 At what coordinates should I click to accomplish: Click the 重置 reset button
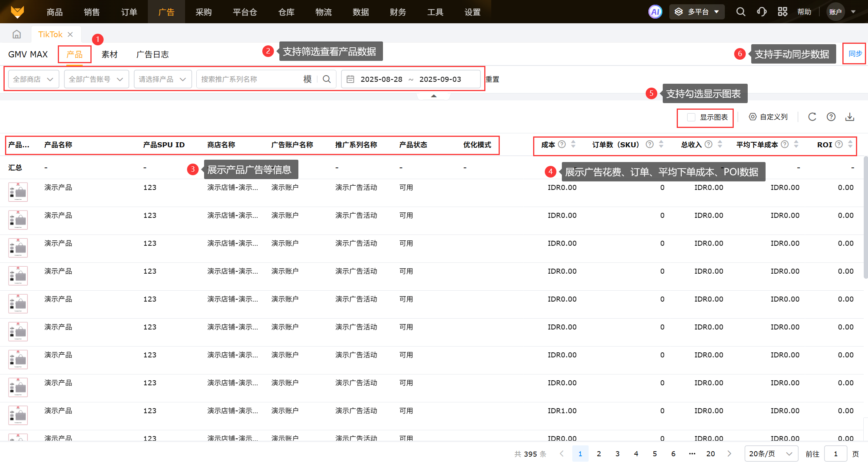click(492, 79)
